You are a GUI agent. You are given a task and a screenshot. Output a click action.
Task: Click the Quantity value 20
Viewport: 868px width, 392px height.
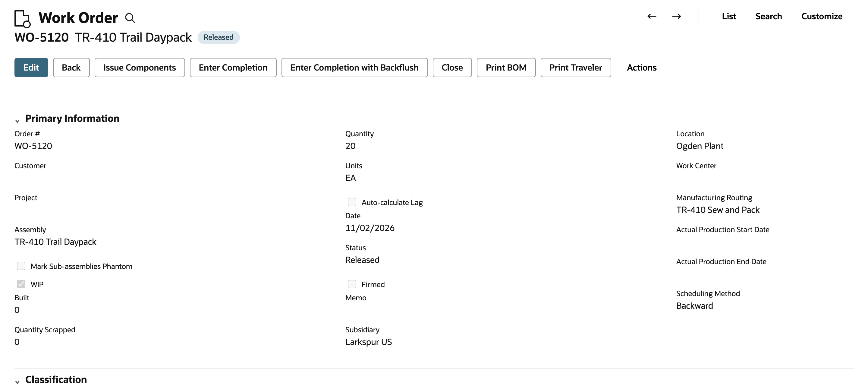350,146
